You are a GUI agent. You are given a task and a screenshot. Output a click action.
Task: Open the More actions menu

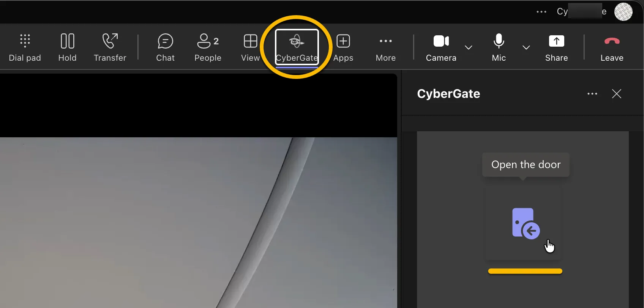click(x=386, y=47)
